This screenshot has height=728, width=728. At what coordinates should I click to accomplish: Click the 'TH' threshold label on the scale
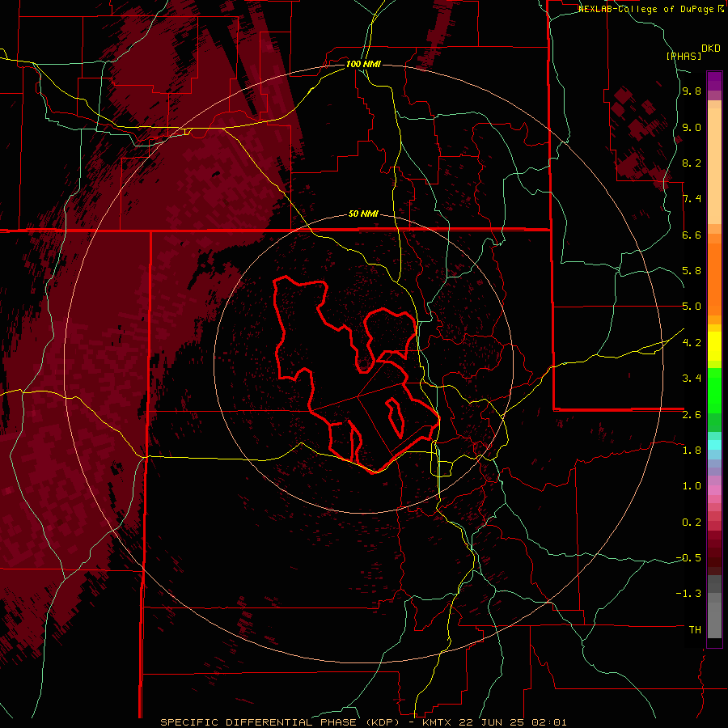tap(695, 630)
